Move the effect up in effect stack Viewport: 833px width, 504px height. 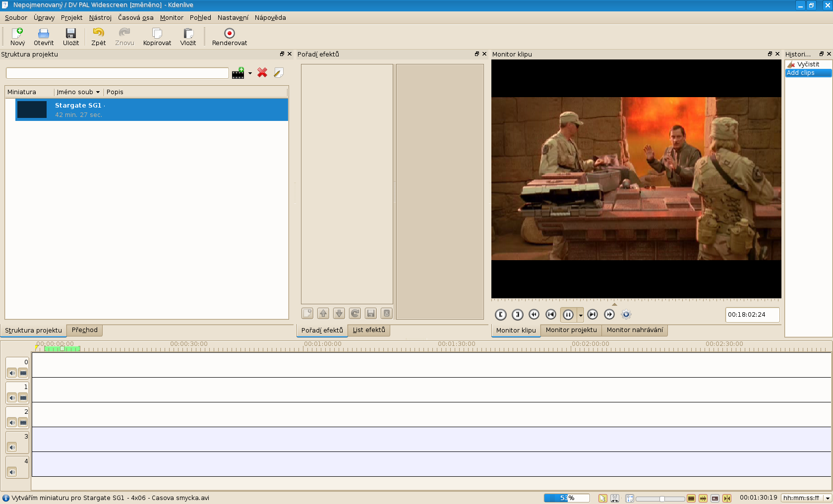click(x=323, y=313)
